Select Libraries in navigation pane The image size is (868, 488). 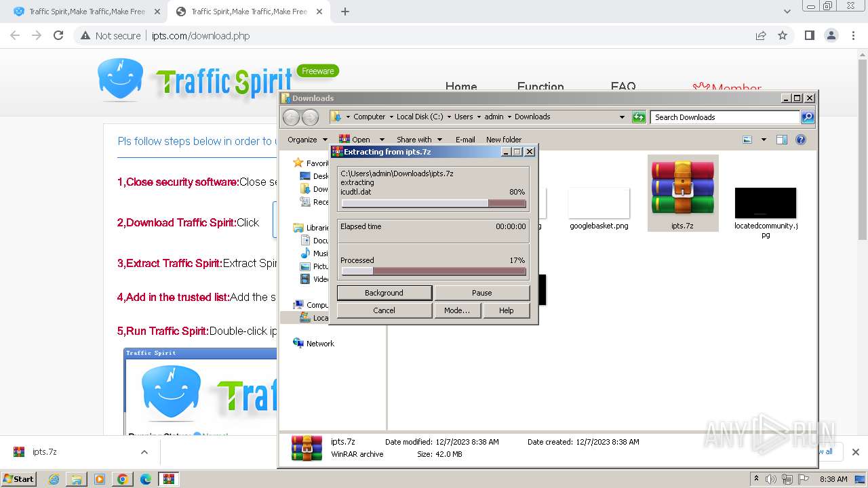tap(298, 228)
